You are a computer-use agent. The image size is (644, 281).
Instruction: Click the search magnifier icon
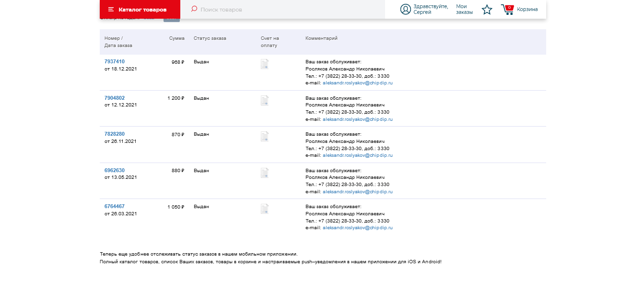pyautogui.click(x=194, y=9)
